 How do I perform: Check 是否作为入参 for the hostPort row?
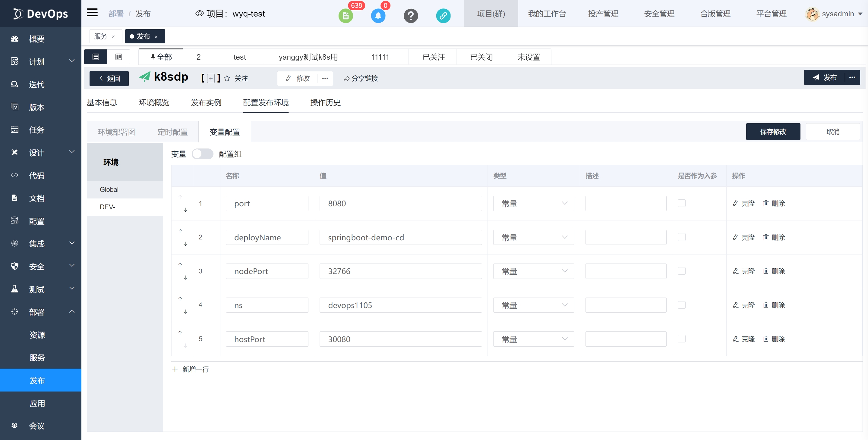pyautogui.click(x=682, y=339)
